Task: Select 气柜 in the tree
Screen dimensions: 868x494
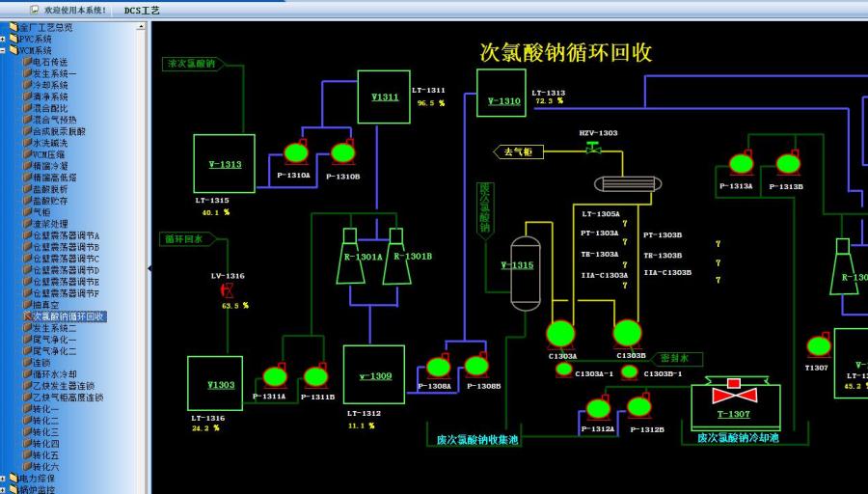Action: (41, 212)
